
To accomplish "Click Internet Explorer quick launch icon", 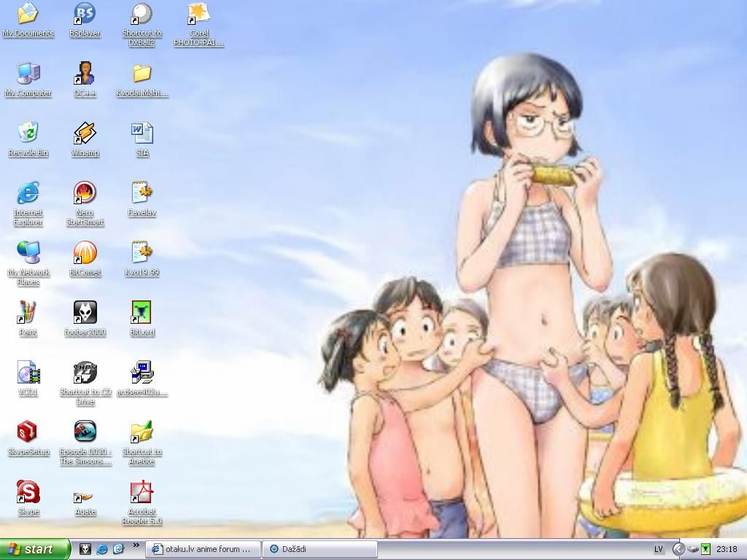I will pos(102,549).
